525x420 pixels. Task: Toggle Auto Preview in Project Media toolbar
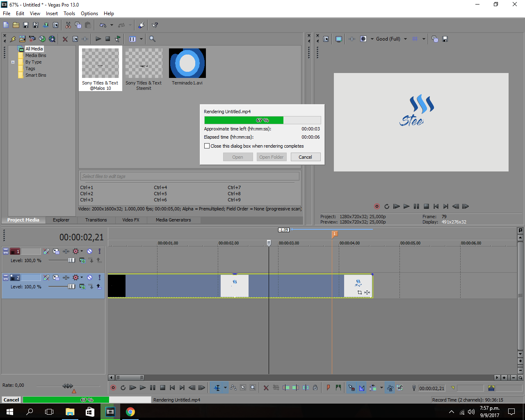[118, 39]
